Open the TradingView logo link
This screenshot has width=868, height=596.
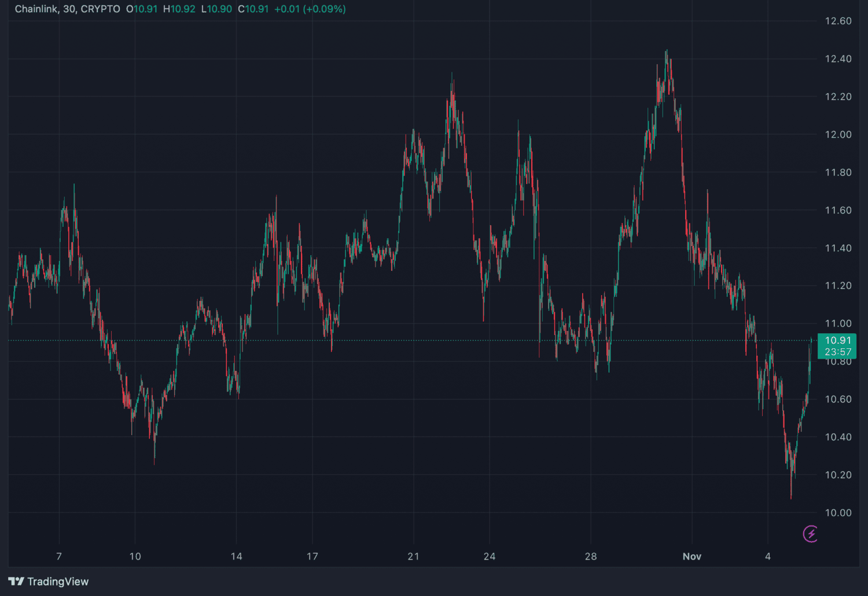tap(49, 582)
